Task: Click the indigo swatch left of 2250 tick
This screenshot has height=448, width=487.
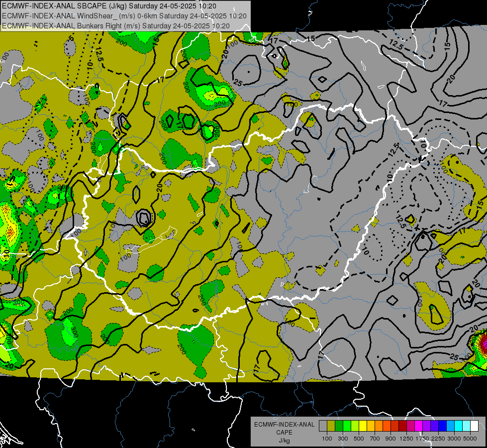Action: [434, 426]
